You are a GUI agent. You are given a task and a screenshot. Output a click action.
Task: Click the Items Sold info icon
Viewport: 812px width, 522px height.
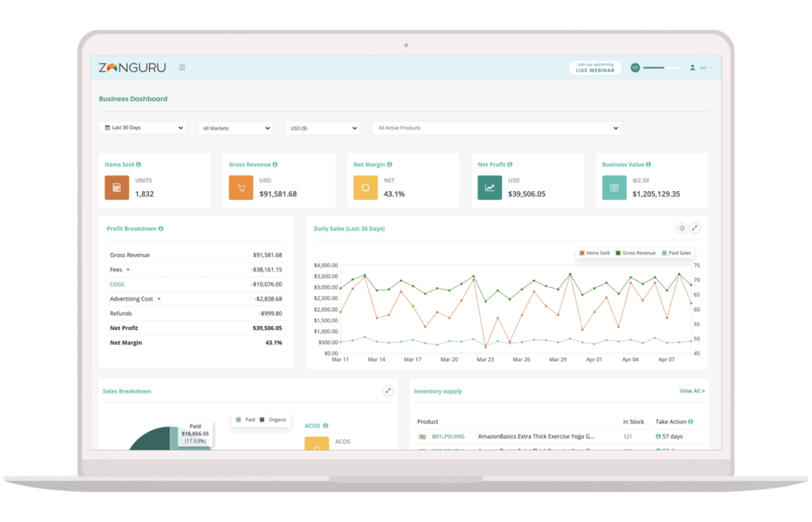coord(138,165)
